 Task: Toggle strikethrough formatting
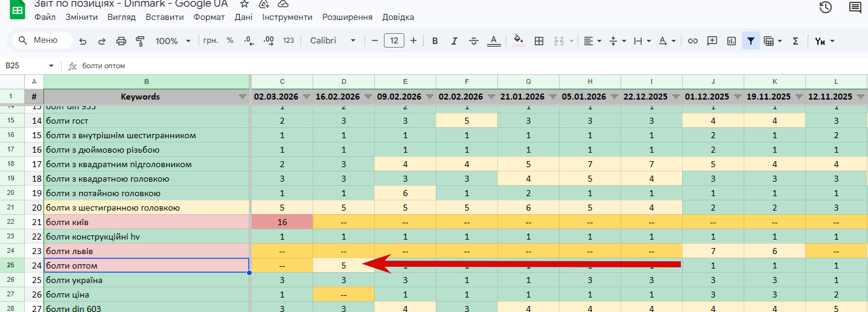(474, 41)
